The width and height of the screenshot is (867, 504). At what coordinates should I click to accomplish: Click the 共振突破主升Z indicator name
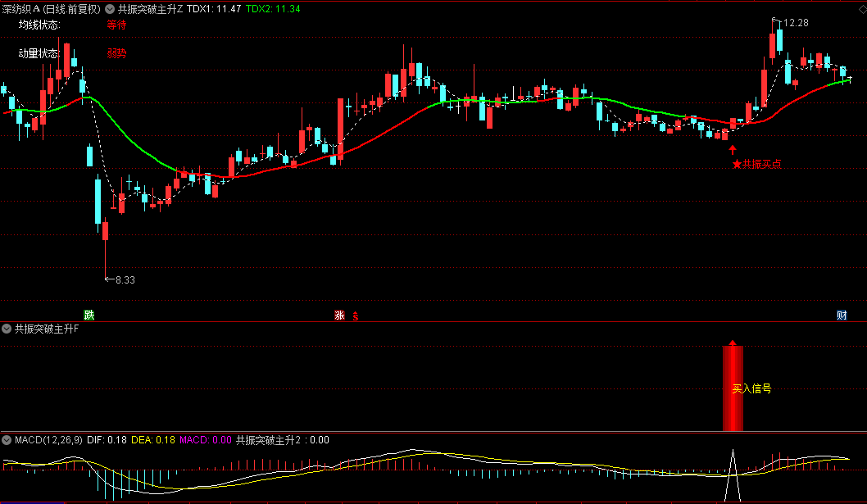[151, 9]
